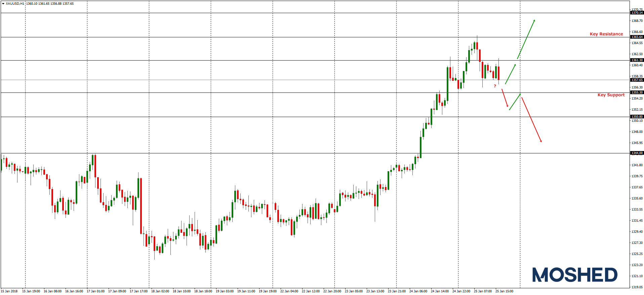The image size is (644, 295).
Task: Click the short red arrow under the question mark
Action: [x=505, y=98]
